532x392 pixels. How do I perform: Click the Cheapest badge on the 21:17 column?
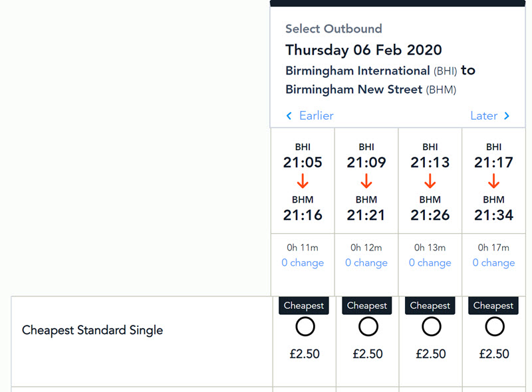pyautogui.click(x=493, y=306)
